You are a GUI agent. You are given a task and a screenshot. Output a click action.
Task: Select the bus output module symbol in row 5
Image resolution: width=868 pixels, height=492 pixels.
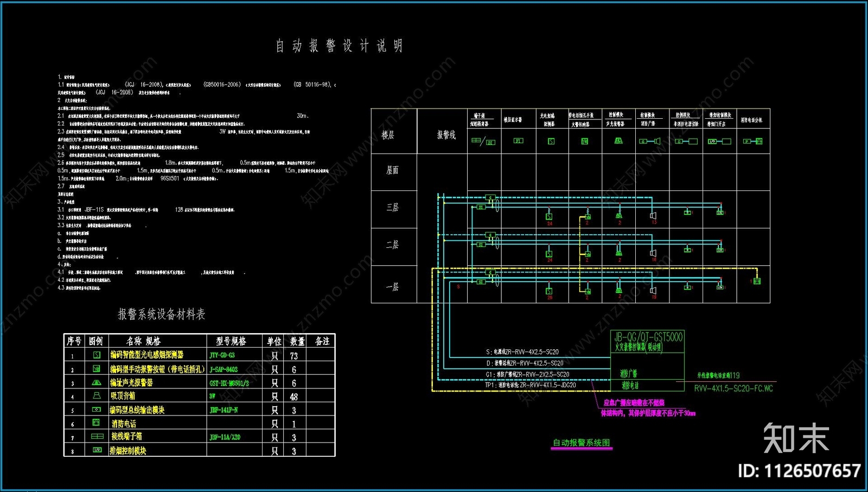point(97,410)
